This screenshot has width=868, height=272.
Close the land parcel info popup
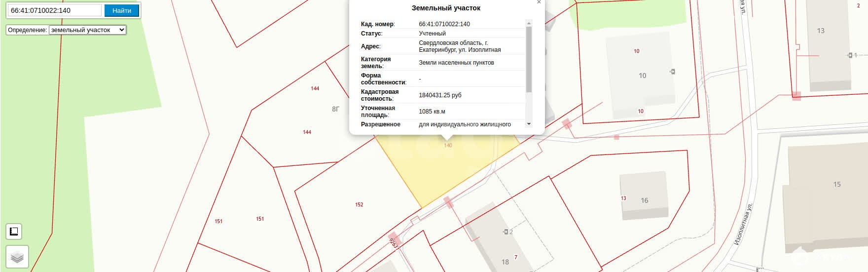pyautogui.click(x=539, y=2)
